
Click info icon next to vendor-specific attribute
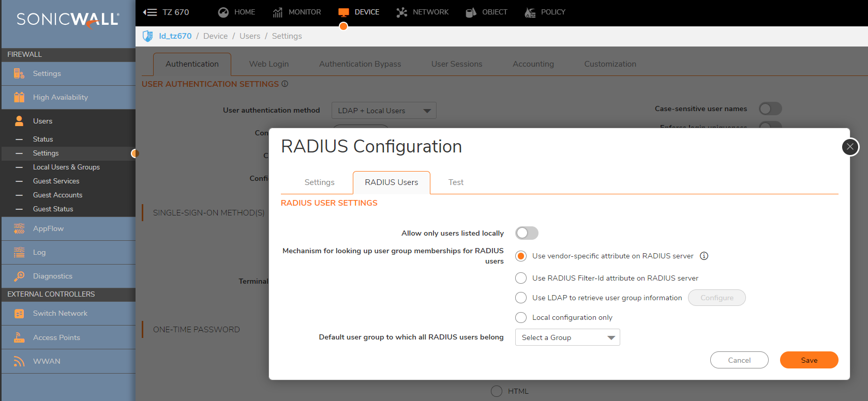point(704,256)
